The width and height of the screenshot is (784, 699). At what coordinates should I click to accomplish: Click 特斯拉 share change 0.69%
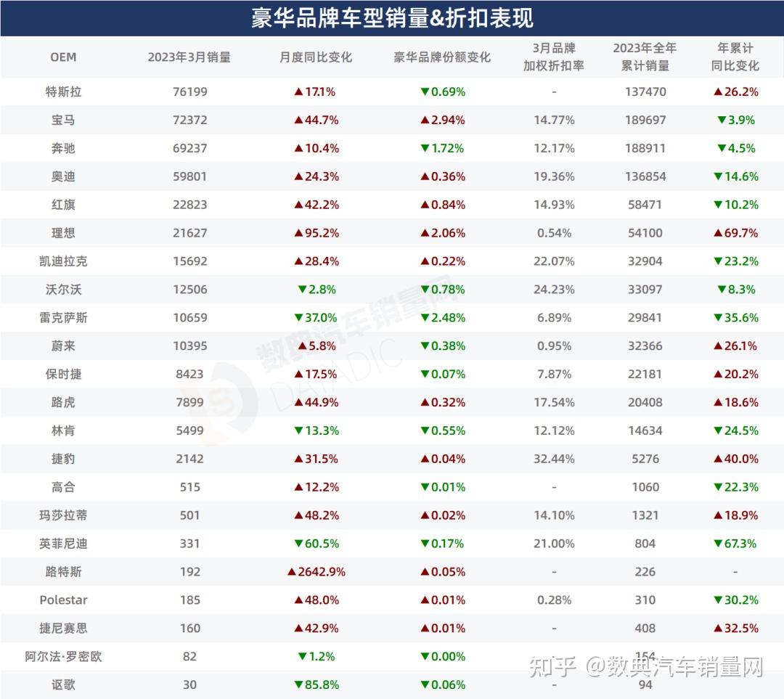(443, 92)
